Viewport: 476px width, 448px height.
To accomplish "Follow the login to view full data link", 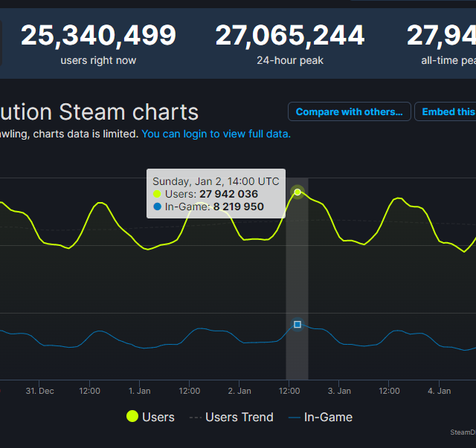I will (216, 134).
